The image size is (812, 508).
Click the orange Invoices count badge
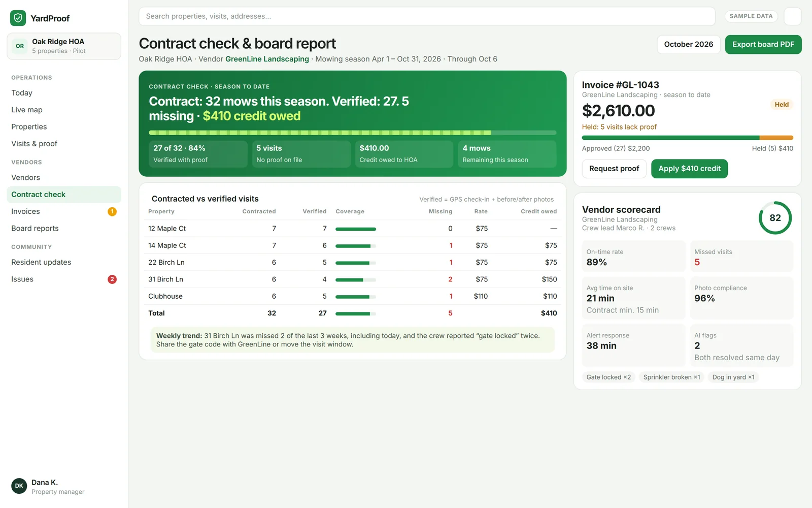pyautogui.click(x=112, y=211)
